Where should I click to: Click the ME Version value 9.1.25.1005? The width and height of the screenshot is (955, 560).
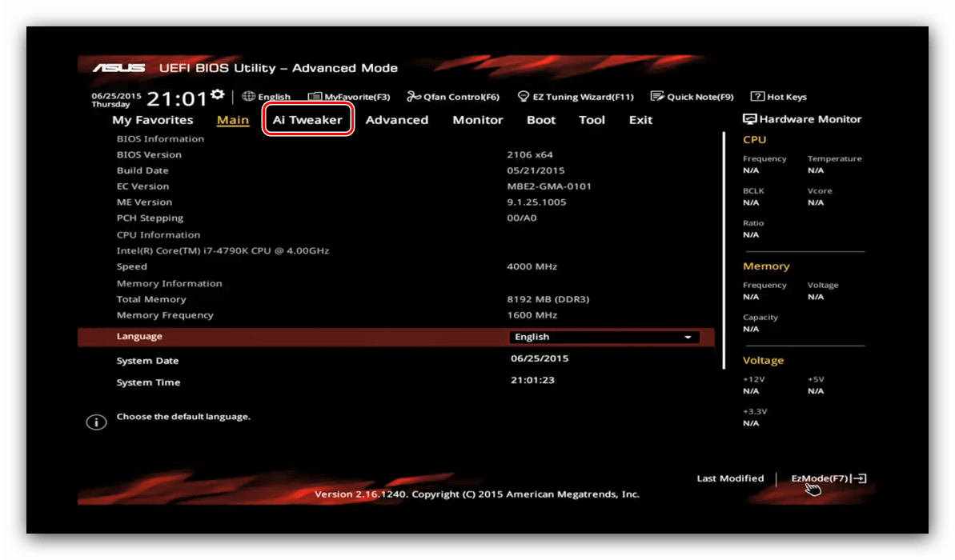click(x=536, y=202)
